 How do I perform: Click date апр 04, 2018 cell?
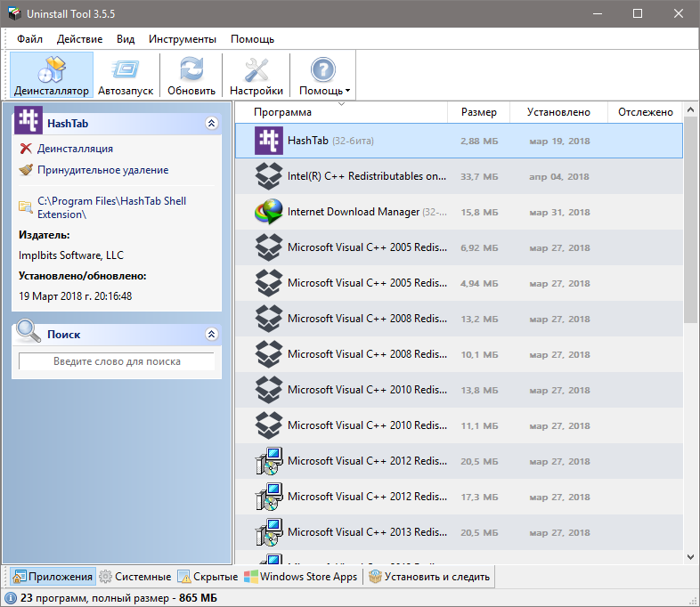click(x=559, y=176)
